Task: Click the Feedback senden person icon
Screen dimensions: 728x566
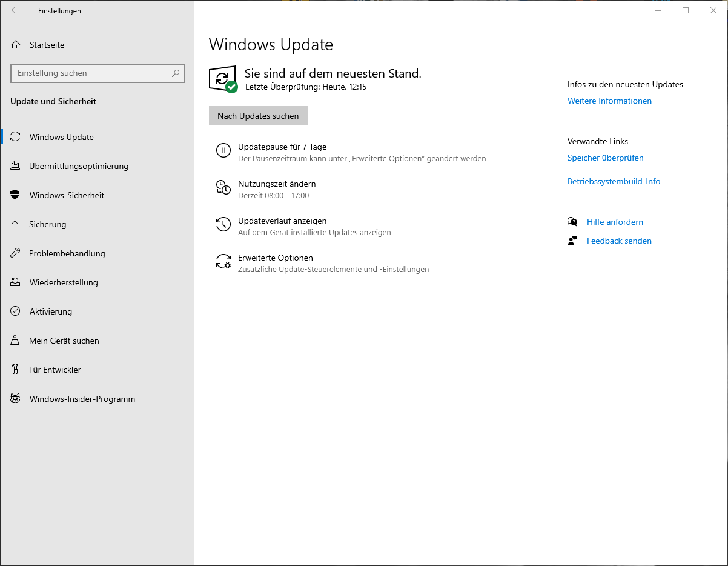Action: tap(572, 241)
